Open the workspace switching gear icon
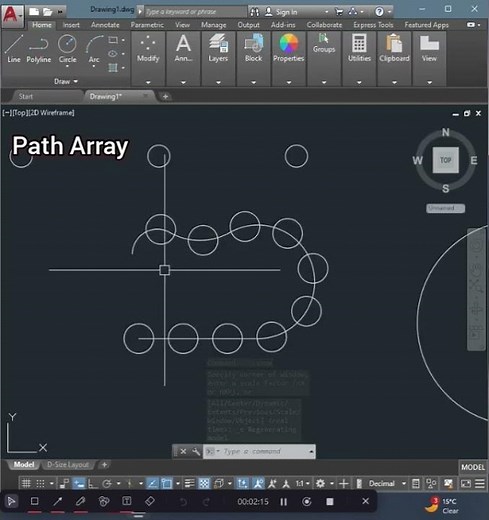 pyautogui.click(x=320, y=483)
